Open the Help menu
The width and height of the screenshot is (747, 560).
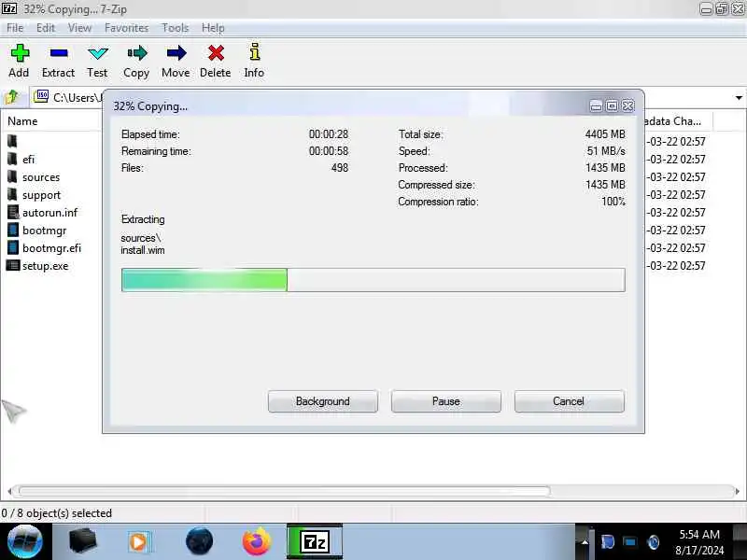click(x=213, y=28)
